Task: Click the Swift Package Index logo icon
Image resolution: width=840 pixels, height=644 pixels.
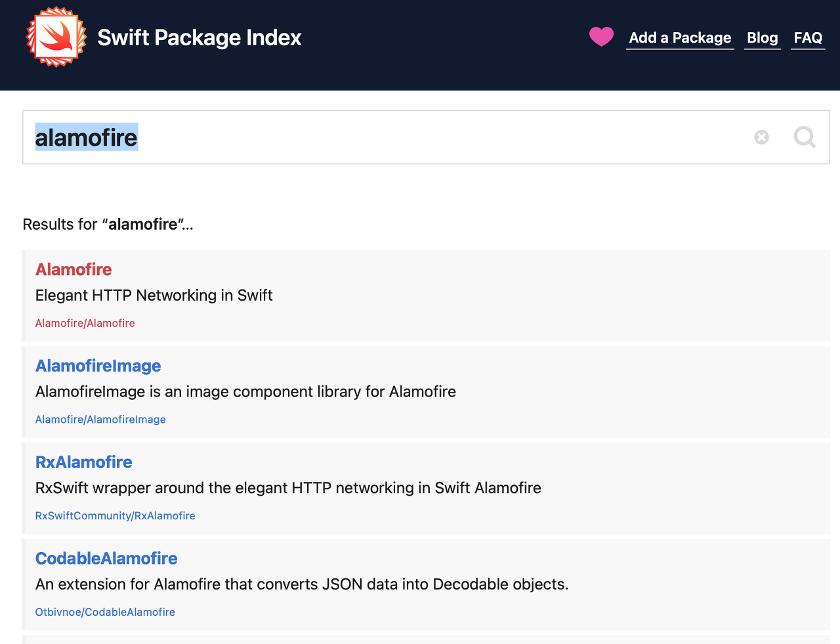Action: (x=56, y=37)
